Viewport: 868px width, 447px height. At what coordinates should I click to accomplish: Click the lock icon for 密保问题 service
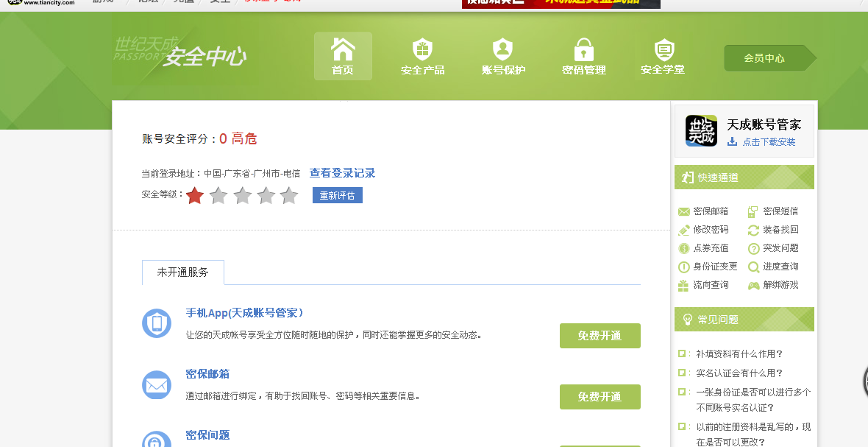pos(157,440)
